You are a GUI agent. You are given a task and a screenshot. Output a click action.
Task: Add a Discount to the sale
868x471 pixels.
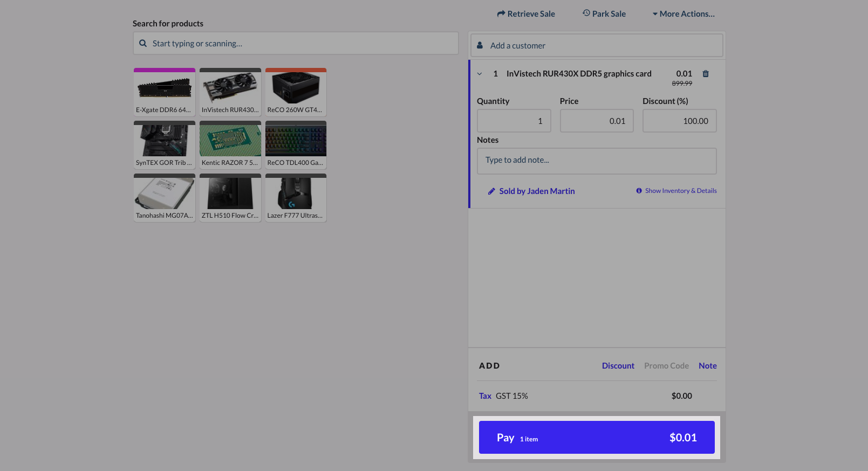618,366
